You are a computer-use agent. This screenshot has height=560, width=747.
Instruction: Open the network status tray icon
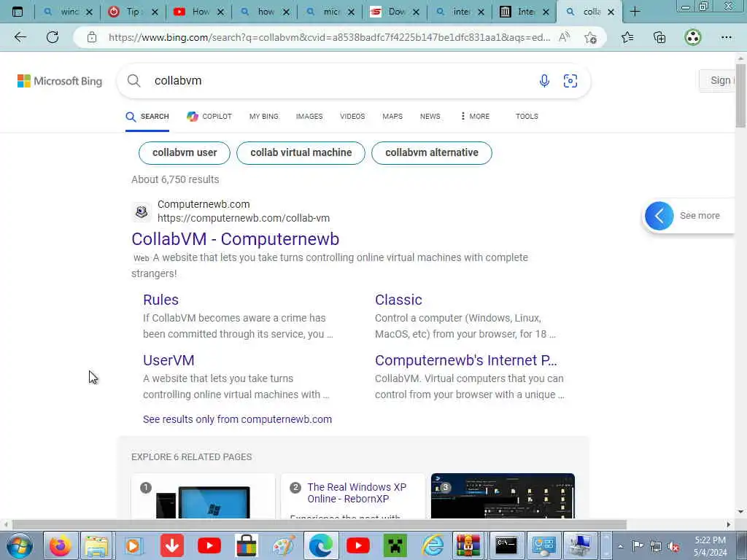pyautogui.click(x=656, y=547)
